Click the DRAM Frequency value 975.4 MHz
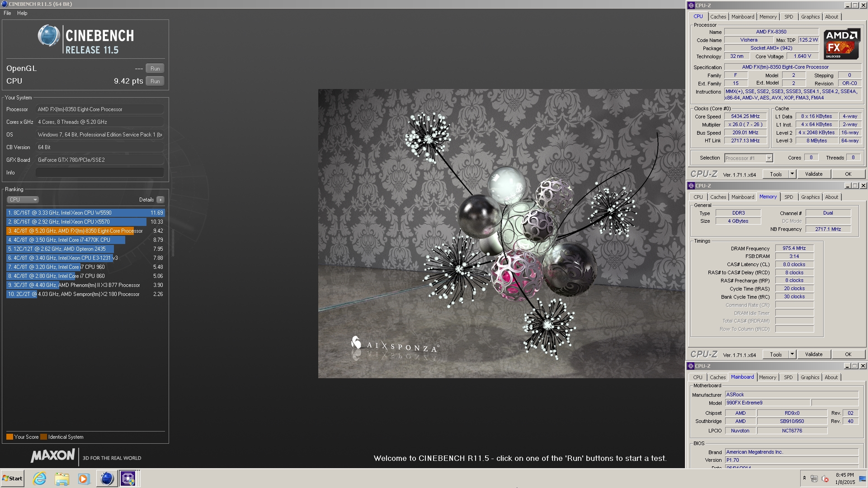868x488 pixels. (x=794, y=248)
